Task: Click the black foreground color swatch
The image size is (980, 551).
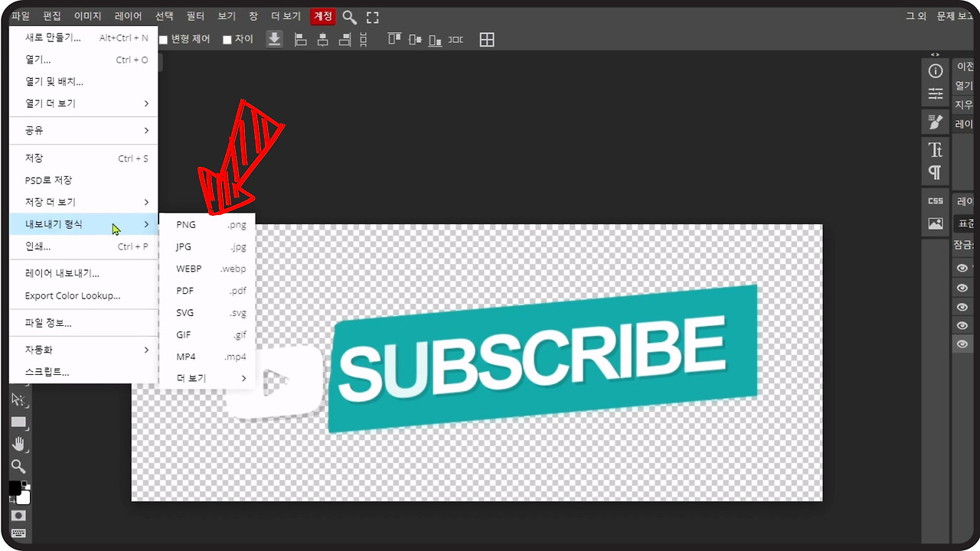Action: click(15, 487)
